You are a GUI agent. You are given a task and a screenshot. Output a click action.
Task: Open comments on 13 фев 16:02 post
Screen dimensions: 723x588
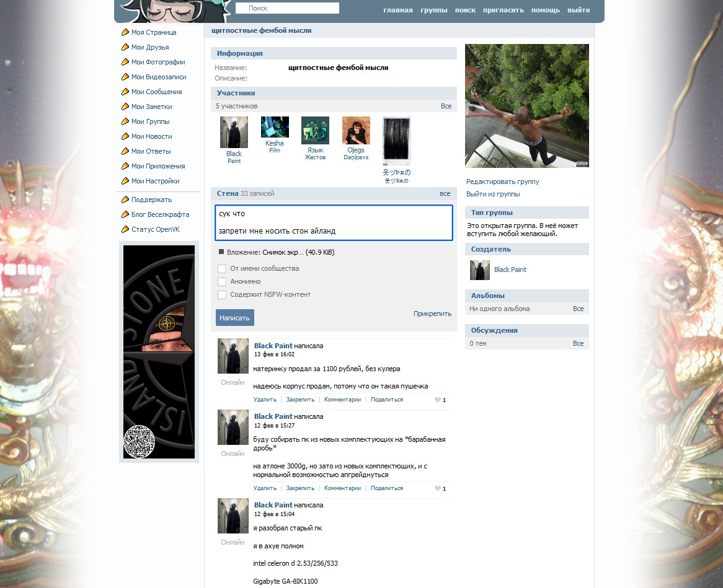tap(343, 400)
